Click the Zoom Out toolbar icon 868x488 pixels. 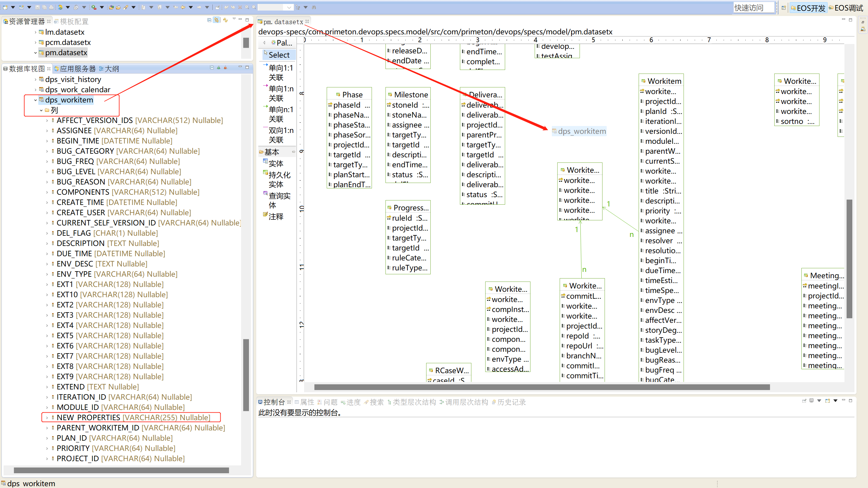254,7
